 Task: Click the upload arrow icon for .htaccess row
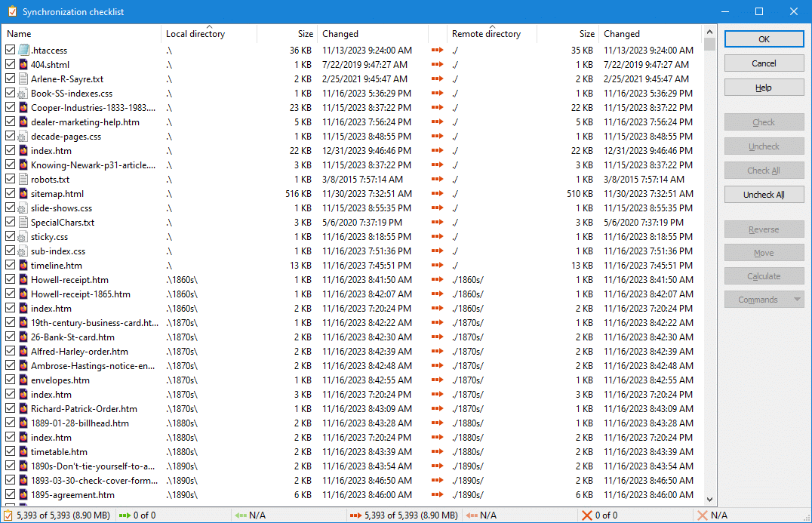click(x=437, y=51)
